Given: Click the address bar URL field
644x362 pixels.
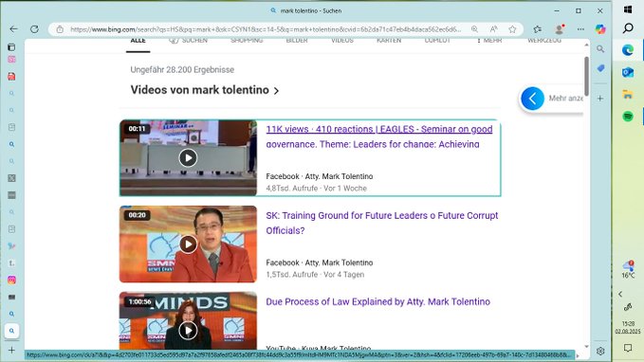Looking at the screenshot, I should pyautogui.click(x=266, y=29).
